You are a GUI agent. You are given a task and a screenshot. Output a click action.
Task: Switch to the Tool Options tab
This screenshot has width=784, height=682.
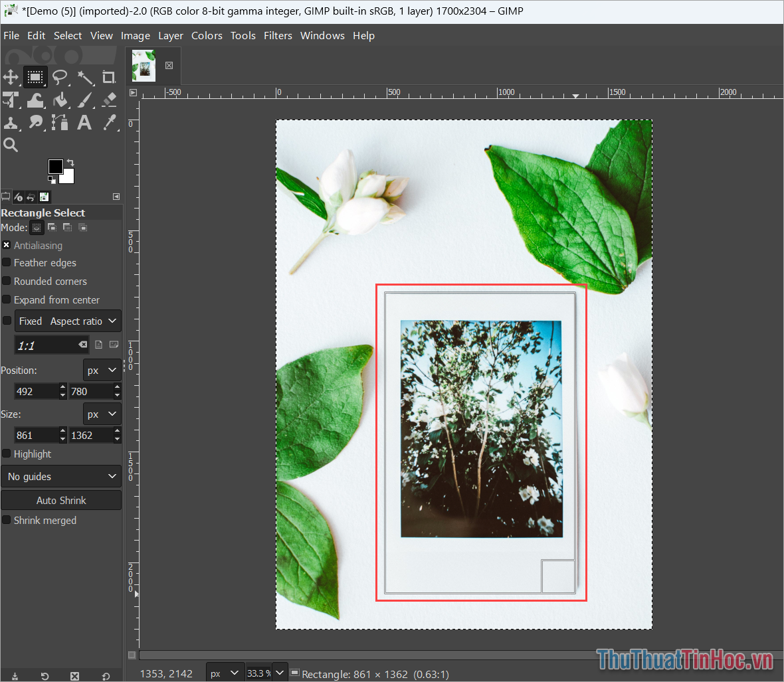coord(6,197)
